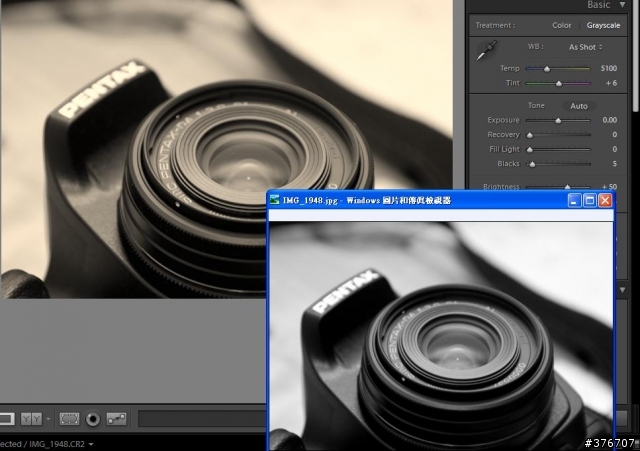Screen dimensions: 640x451
Task: Click the Blacks slider handle
Action: [532, 164]
